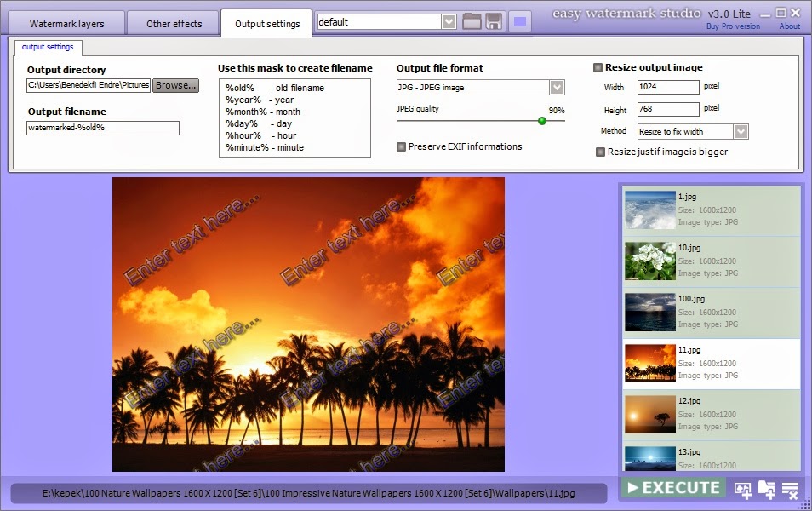Click the %minute% mask entry
Image resolution: width=812 pixels, height=511 pixels.
(265, 147)
